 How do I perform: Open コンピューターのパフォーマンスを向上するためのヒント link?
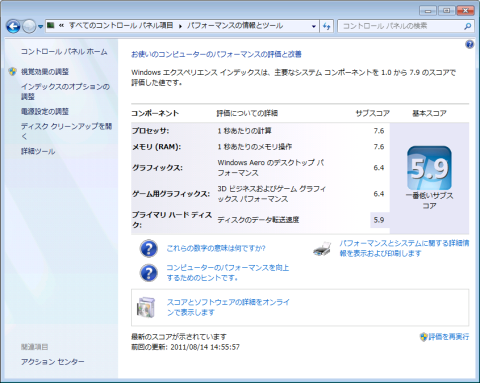point(228,273)
